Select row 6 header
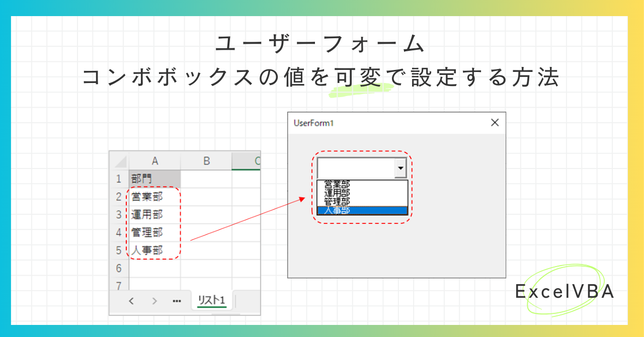Image resolution: width=644 pixels, height=337 pixels. (x=119, y=269)
